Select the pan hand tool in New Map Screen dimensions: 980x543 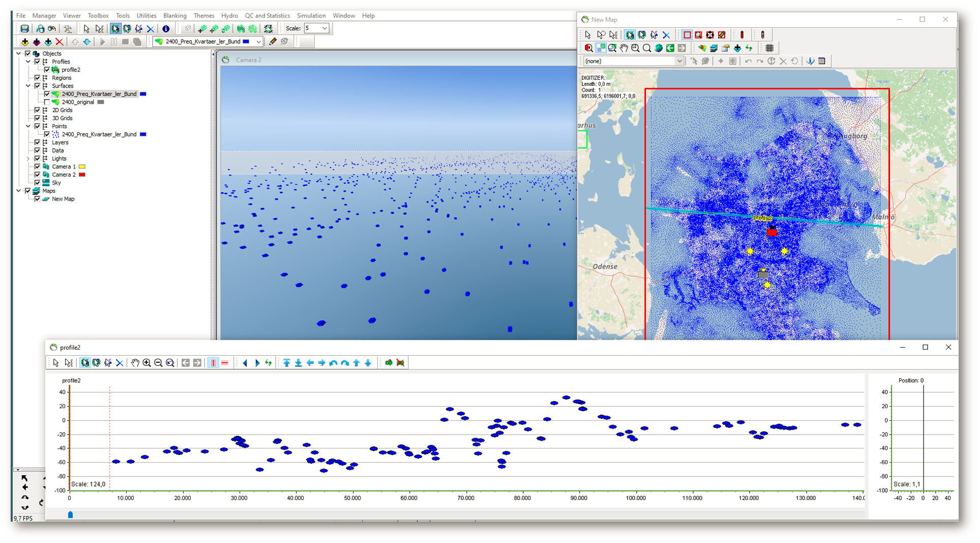click(x=624, y=48)
